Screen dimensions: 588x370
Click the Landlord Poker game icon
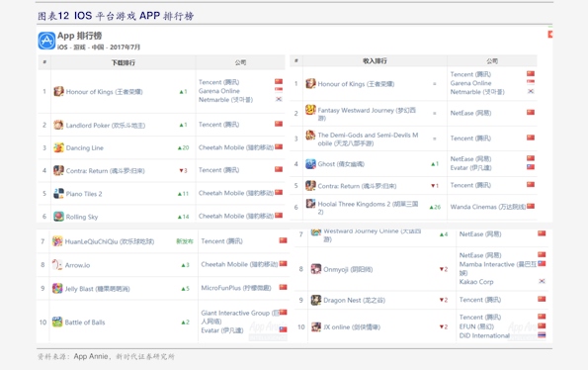[58, 125]
